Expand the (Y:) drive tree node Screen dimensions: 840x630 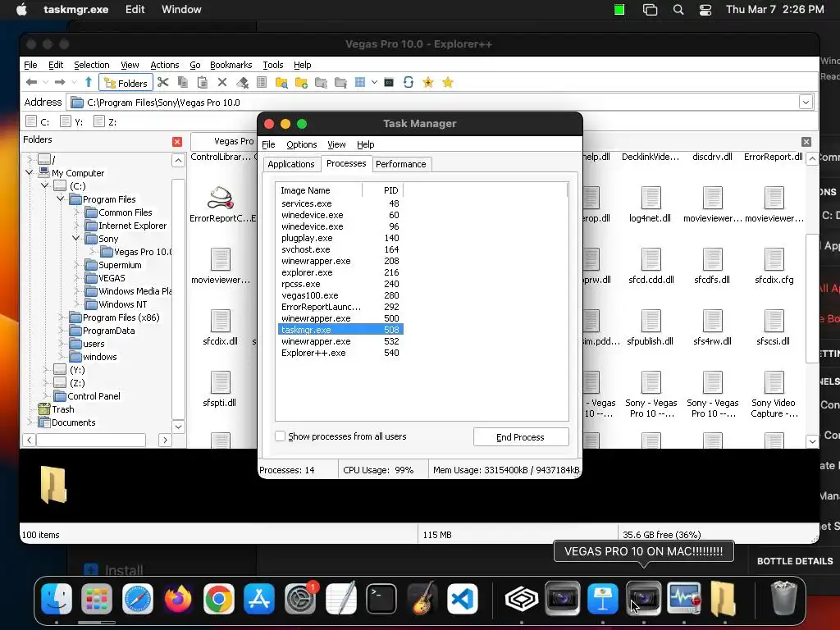pyautogui.click(x=45, y=370)
